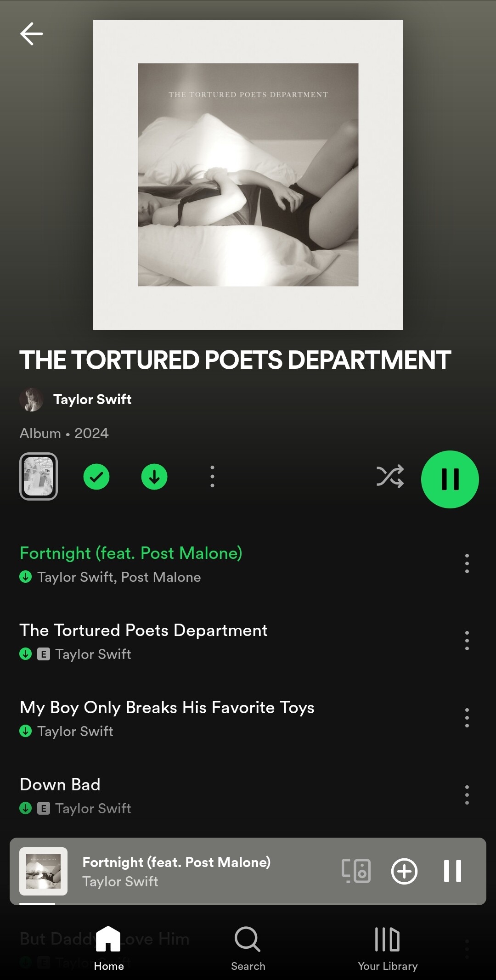The height and width of the screenshot is (980, 496).
Task: Toggle the green saved-to-library checkmark
Action: pos(96,477)
